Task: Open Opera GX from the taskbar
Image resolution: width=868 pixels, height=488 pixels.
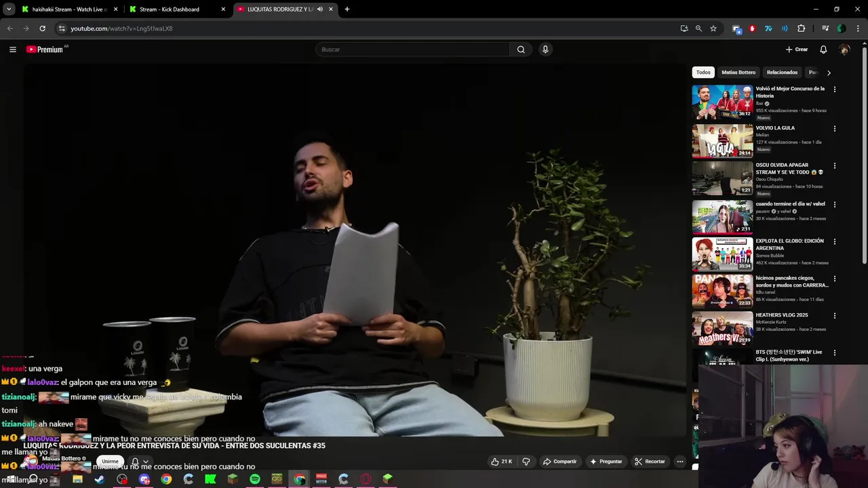Action: (366, 479)
